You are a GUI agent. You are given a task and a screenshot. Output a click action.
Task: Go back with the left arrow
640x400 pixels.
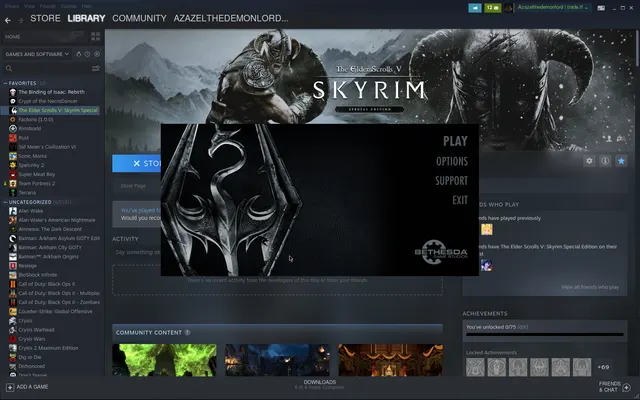pyautogui.click(x=8, y=20)
